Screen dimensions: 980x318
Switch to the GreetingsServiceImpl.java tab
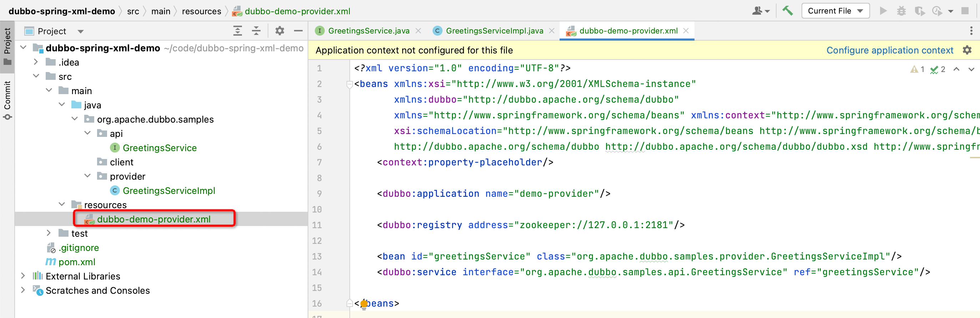click(494, 31)
